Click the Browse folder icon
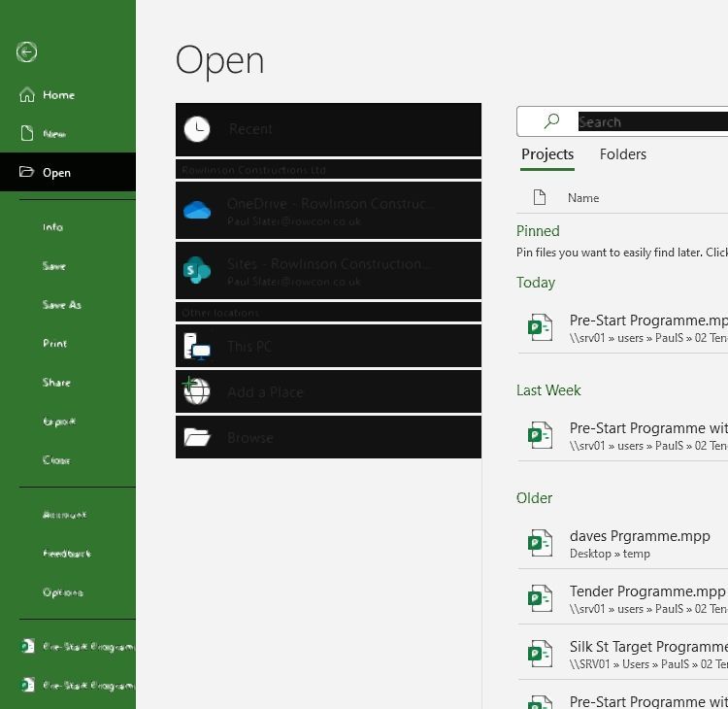Screen dimensions: 728x709 point(197,437)
